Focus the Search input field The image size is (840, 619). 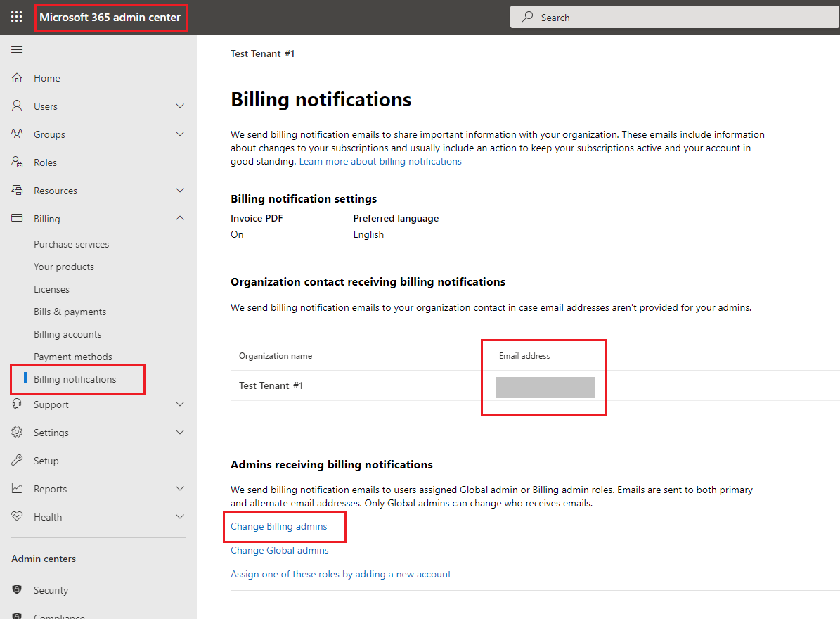[x=675, y=17]
